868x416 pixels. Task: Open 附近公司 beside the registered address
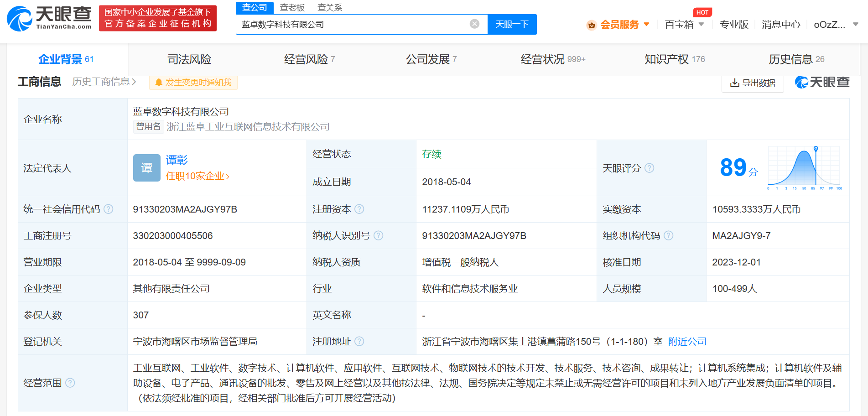687,341
